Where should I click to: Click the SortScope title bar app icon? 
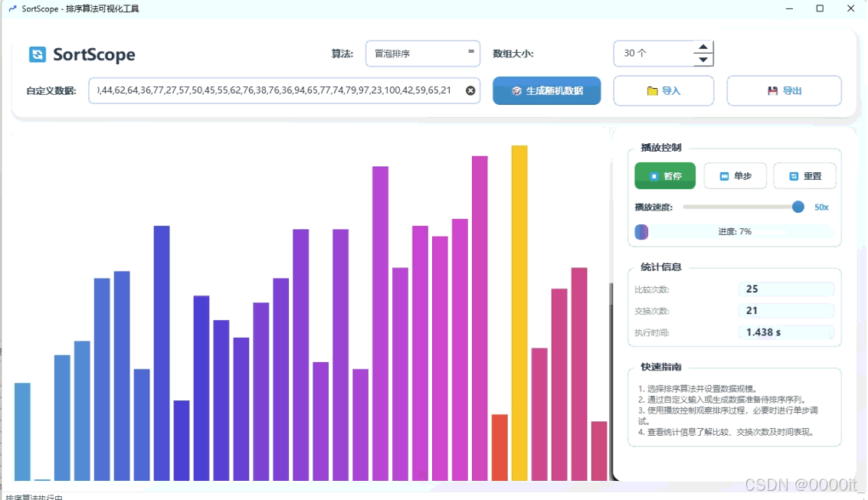click(12, 9)
